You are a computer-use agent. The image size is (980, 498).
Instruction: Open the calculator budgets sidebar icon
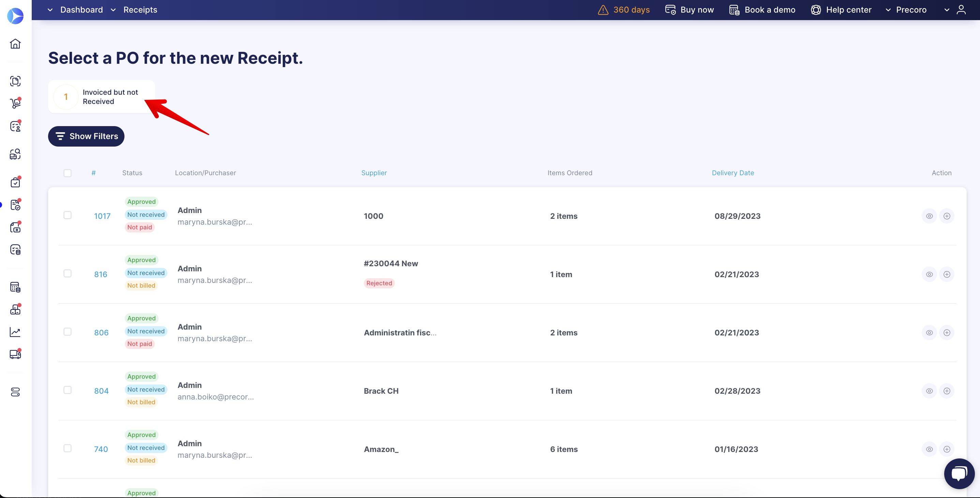pos(15,287)
